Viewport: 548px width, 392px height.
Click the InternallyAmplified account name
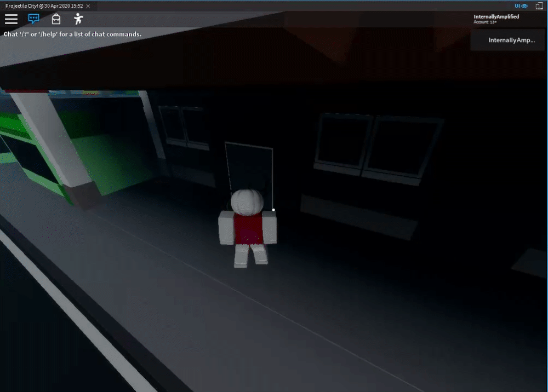pyautogui.click(x=496, y=16)
